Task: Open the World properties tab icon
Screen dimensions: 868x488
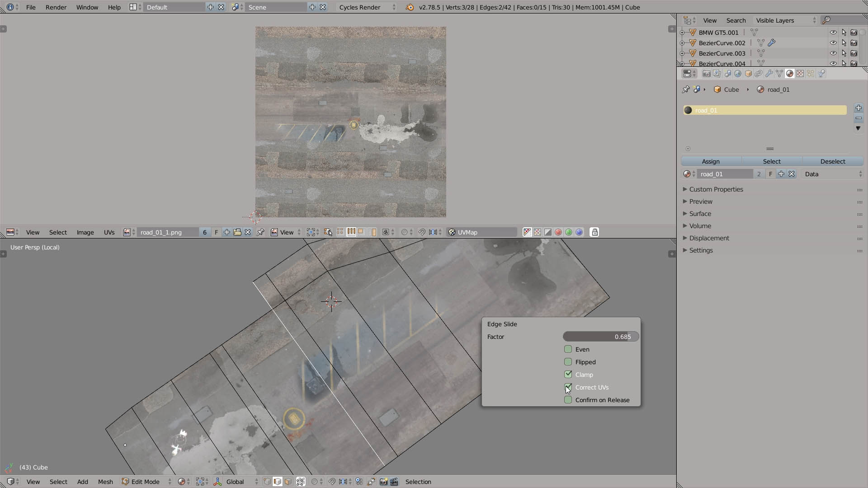Action: click(x=738, y=74)
